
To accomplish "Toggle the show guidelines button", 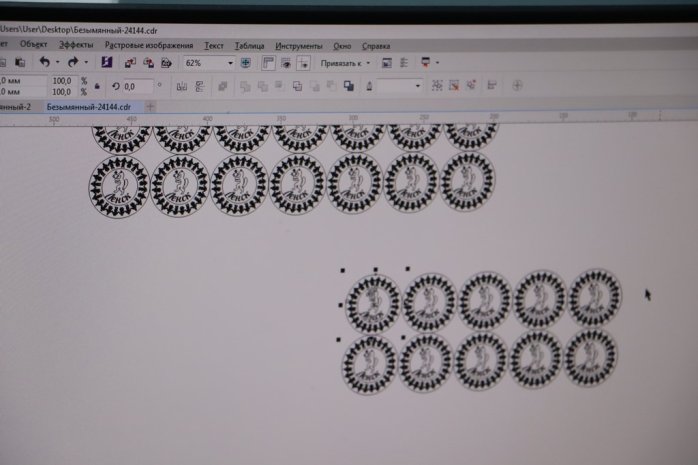I will point(303,64).
